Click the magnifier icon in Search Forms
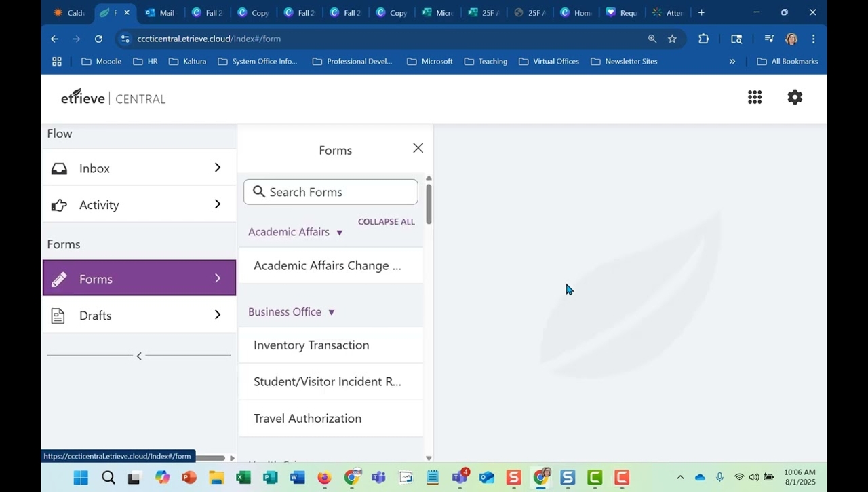The height and width of the screenshot is (492, 868). point(259,192)
